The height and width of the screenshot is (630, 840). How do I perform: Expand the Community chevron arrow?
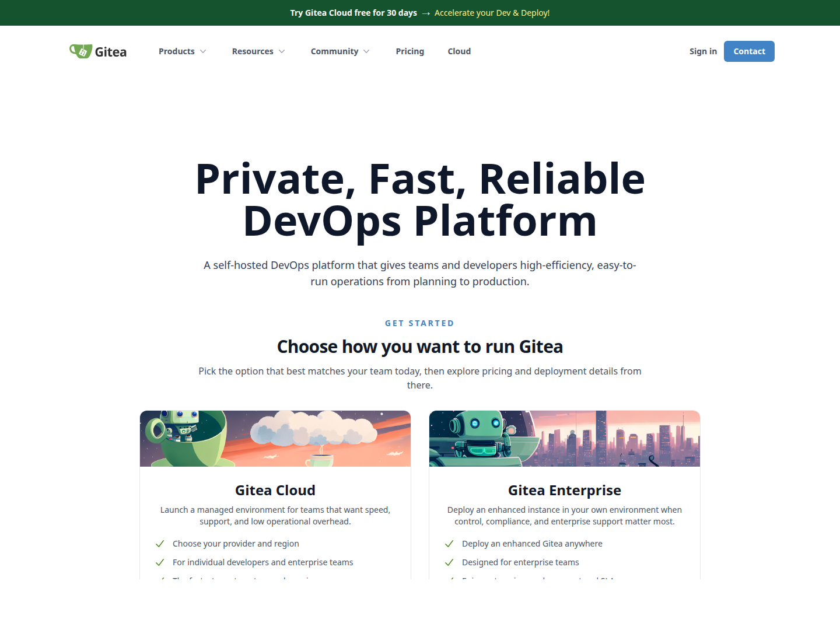[x=366, y=51]
